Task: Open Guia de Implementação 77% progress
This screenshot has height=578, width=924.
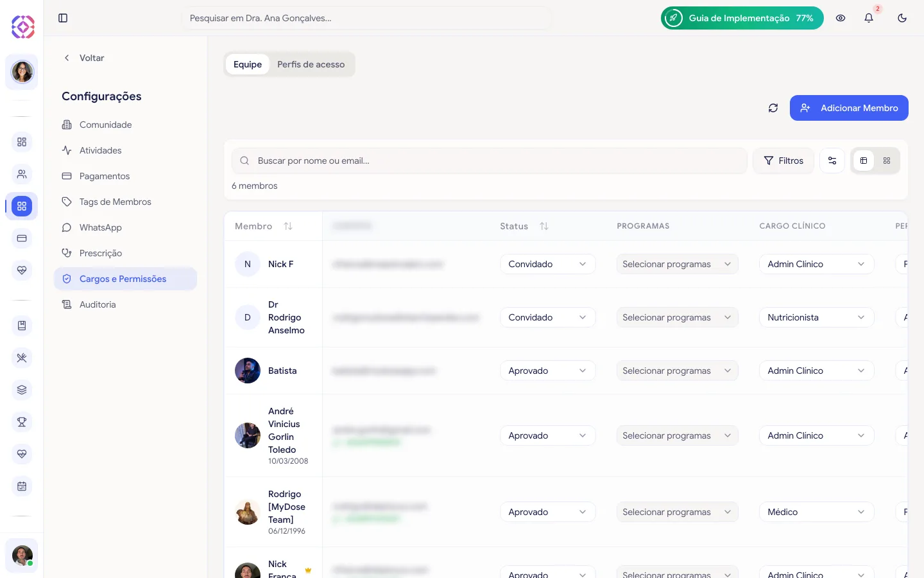Action: pos(742,18)
